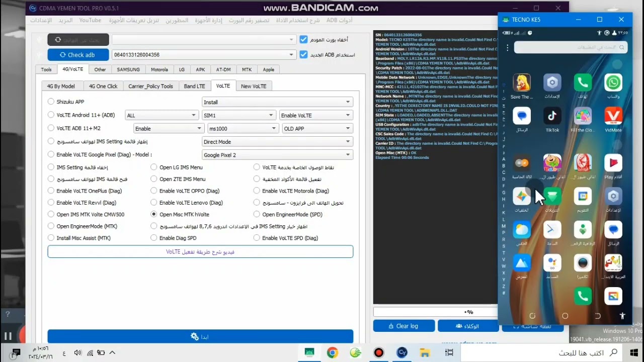This screenshot has height=362, width=644.
Task: Click the 0% progress bar under the log
Action: click(436, 312)
